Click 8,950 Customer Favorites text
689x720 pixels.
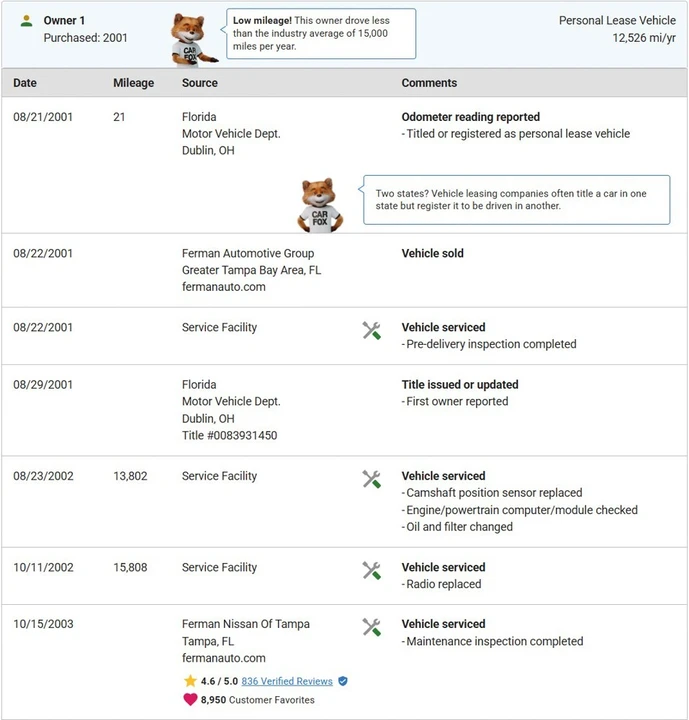[x=258, y=700]
